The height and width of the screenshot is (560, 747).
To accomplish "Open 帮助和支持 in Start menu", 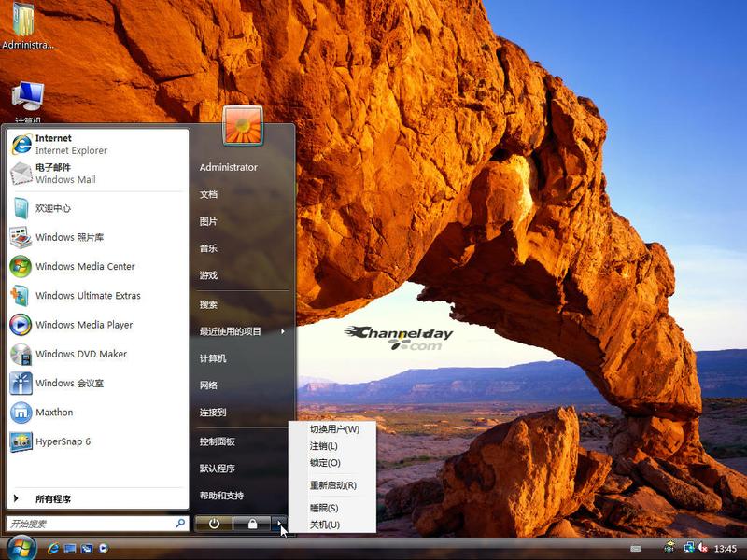I will (243, 496).
